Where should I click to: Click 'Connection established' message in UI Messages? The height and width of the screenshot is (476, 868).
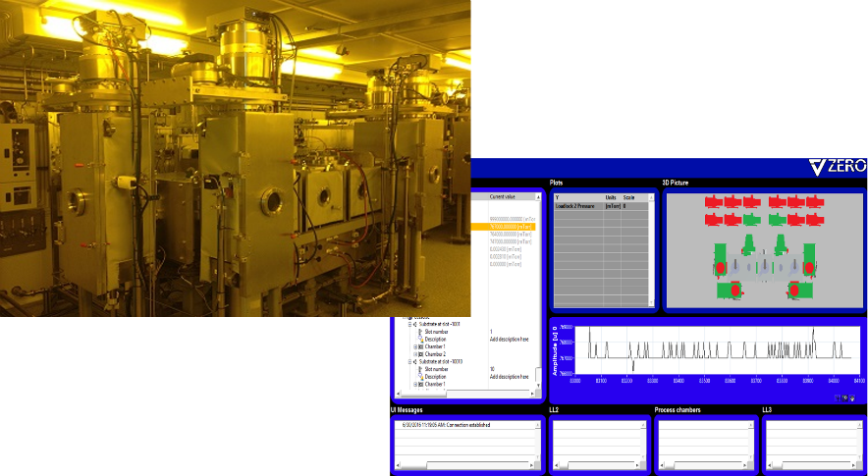pyautogui.click(x=471, y=425)
